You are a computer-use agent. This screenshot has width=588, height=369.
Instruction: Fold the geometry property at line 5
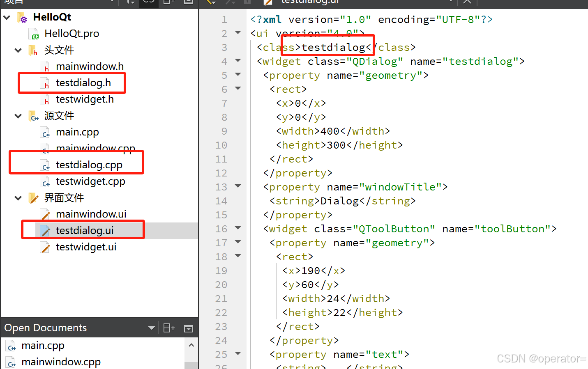[238, 74]
